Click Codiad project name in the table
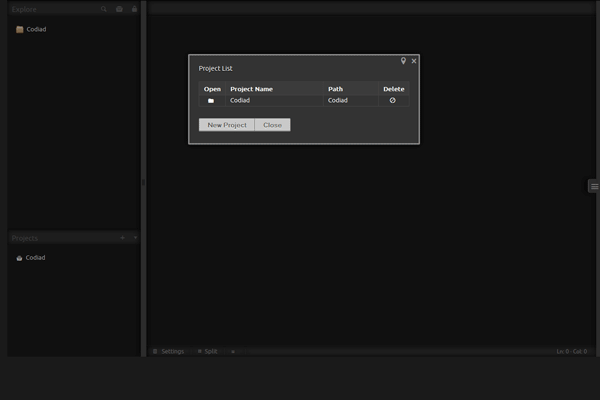The height and width of the screenshot is (400, 600). pos(240,101)
